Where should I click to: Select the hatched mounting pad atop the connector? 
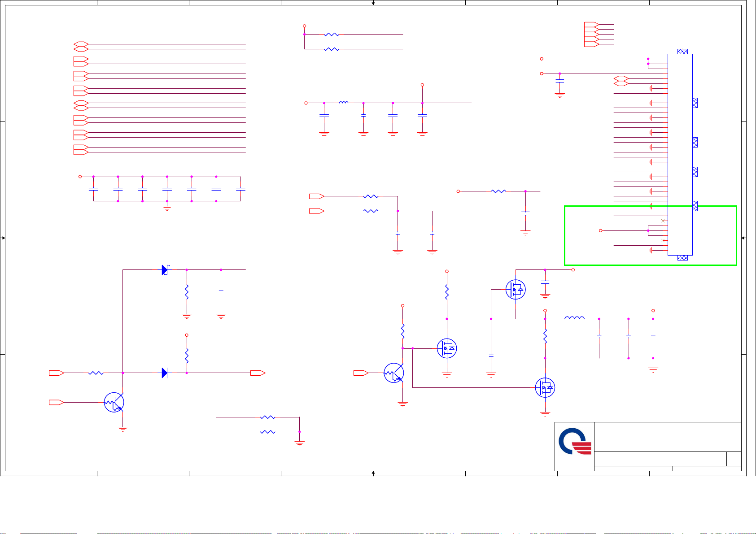(x=682, y=52)
